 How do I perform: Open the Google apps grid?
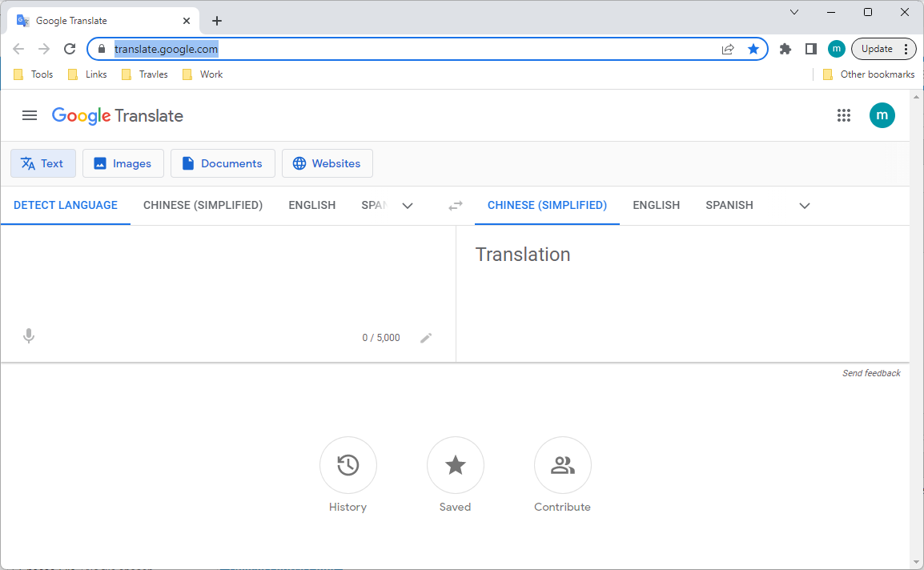843,115
